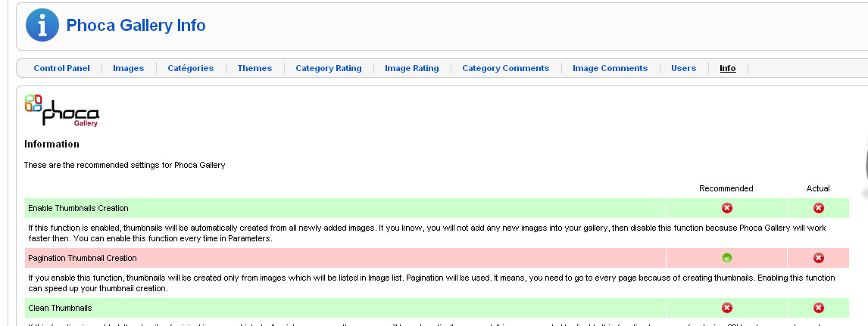Switch to Image Comments tab
This screenshot has height=326, width=868.
pyautogui.click(x=610, y=68)
